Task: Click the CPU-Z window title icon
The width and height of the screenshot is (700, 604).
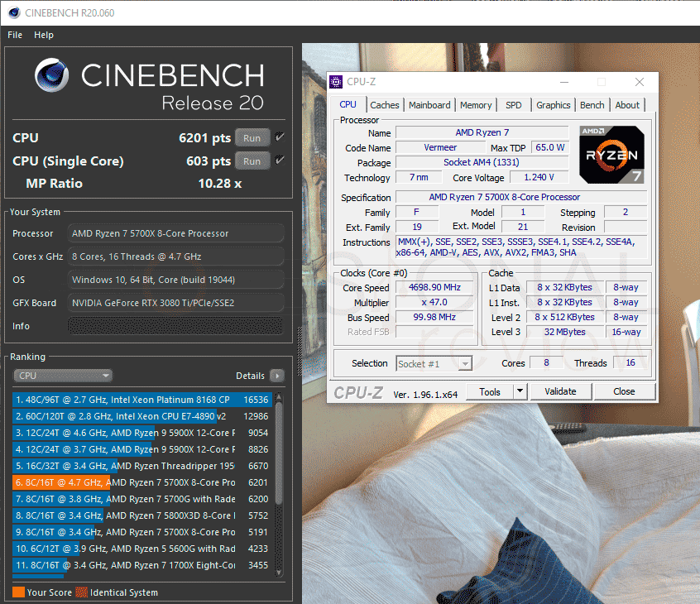Action: tap(336, 82)
